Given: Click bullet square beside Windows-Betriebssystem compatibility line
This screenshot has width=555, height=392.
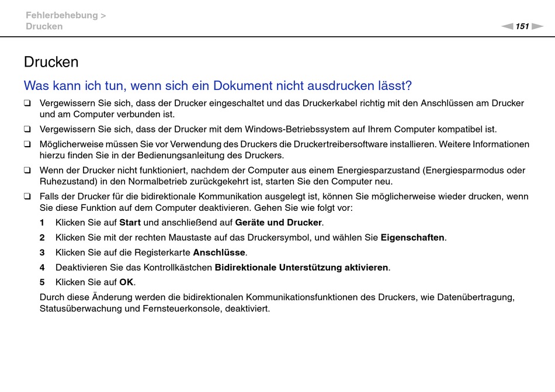Looking at the screenshot, I should (x=27, y=129).
